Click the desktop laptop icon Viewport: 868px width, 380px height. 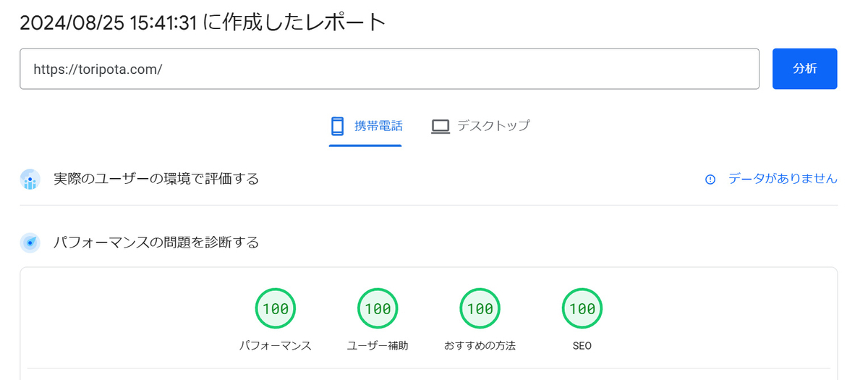point(441,126)
